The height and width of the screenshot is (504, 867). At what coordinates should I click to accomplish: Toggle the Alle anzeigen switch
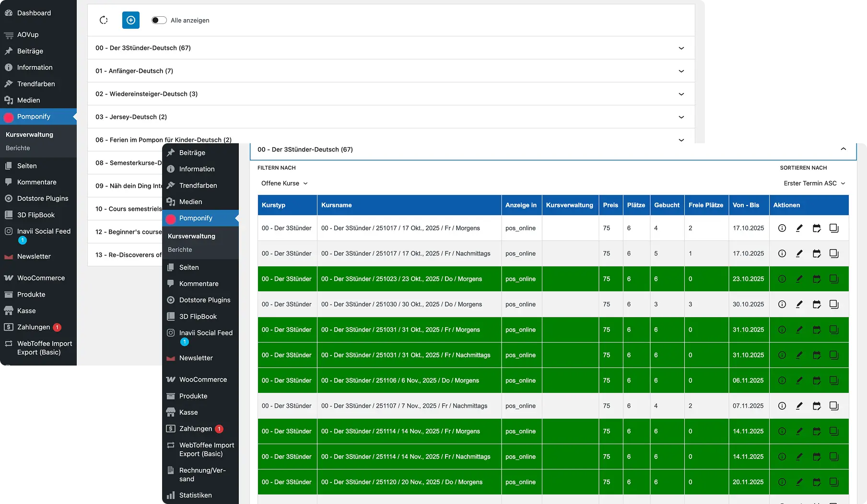[159, 20]
